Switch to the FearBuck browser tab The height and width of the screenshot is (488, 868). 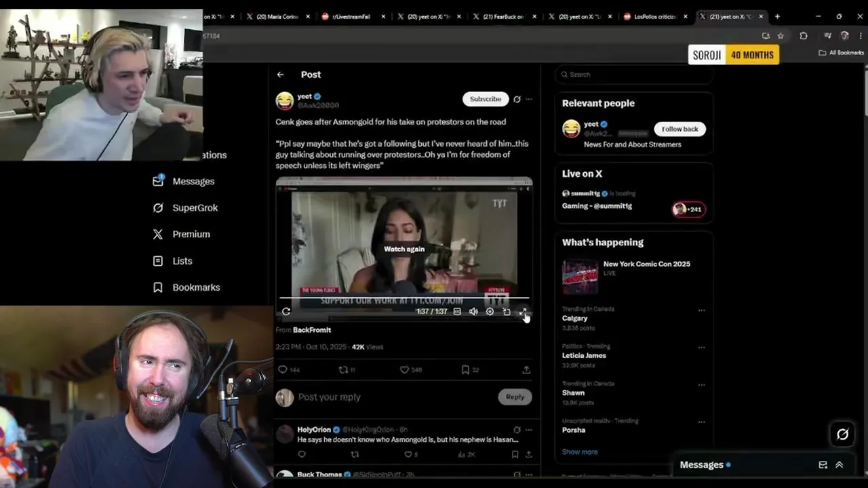[x=503, y=16]
